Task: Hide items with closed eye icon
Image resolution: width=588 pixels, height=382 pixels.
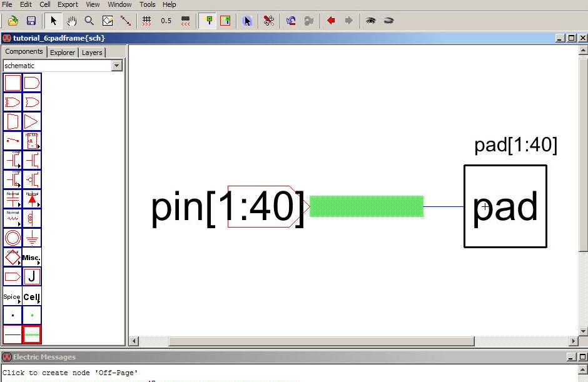Action: tap(388, 21)
